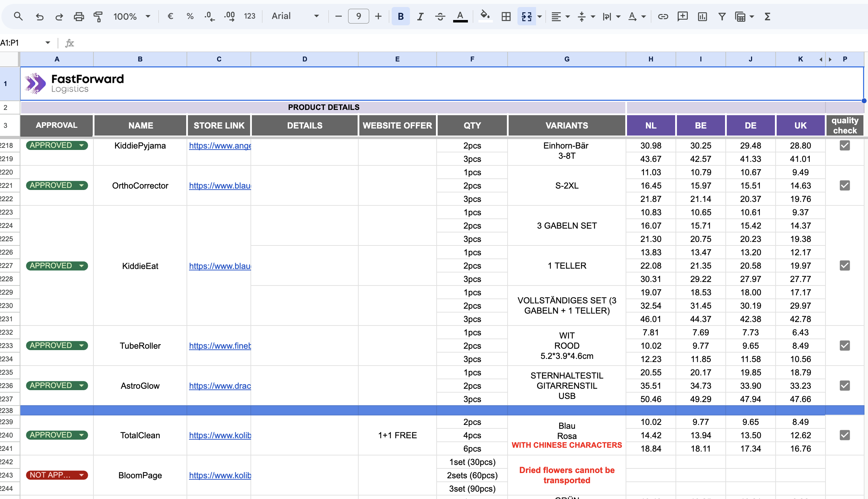
Task: Click the FastForward Logistics logo
Action: [74, 84]
